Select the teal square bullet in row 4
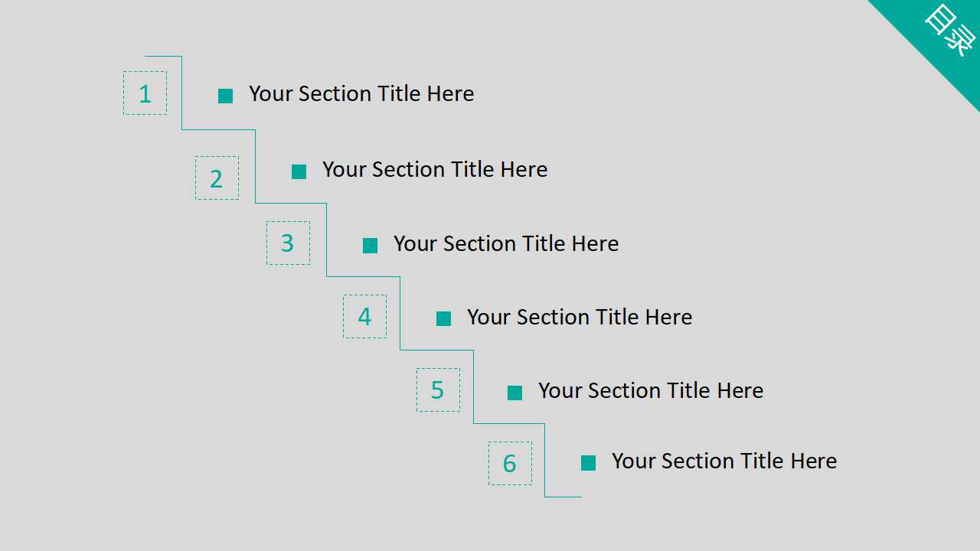980x551 pixels. coord(443,318)
